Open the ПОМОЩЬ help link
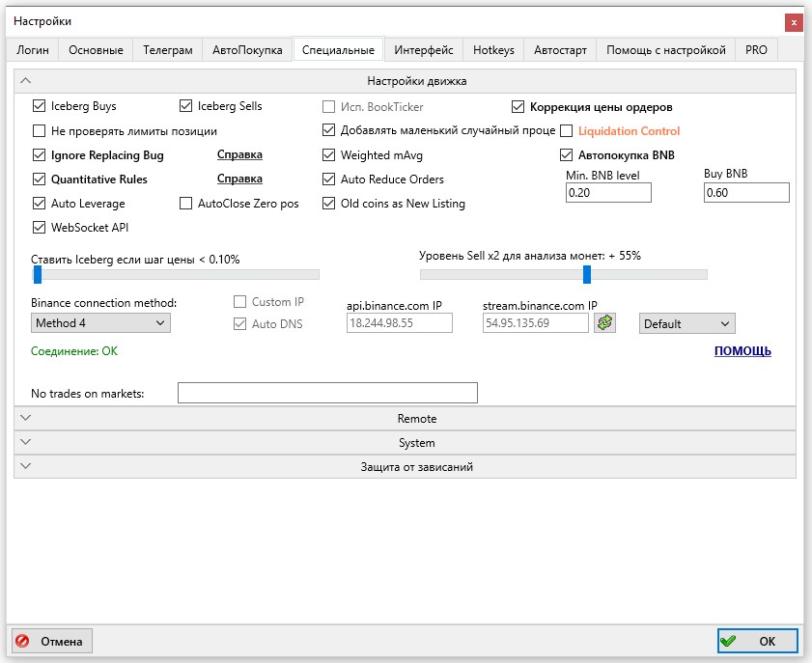The height and width of the screenshot is (663, 812). [x=742, y=351]
